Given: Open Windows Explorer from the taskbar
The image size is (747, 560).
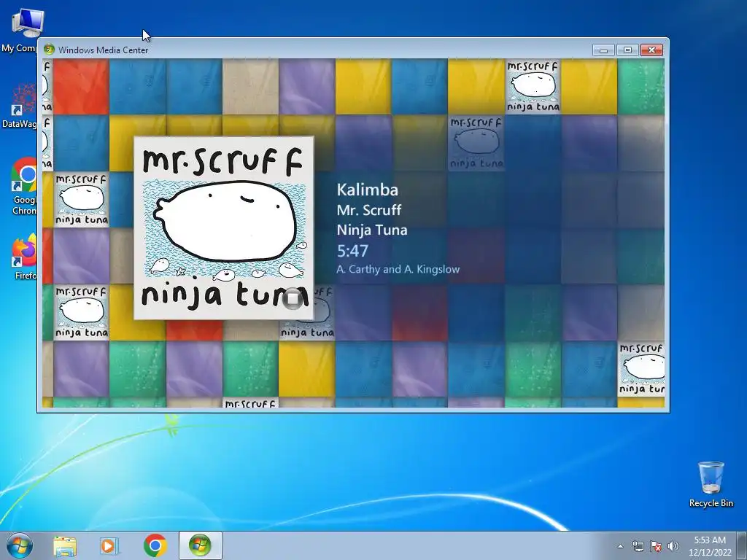Looking at the screenshot, I should [65, 545].
